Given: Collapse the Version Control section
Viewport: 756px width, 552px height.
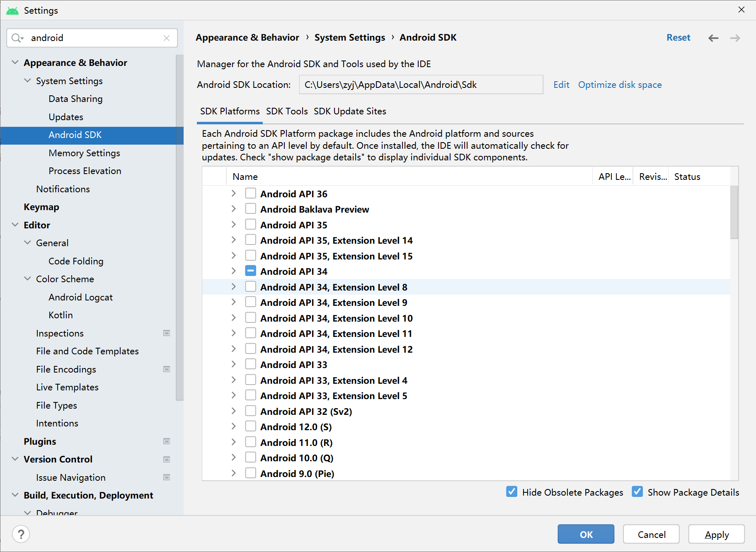Looking at the screenshot, I should point(15,459).
